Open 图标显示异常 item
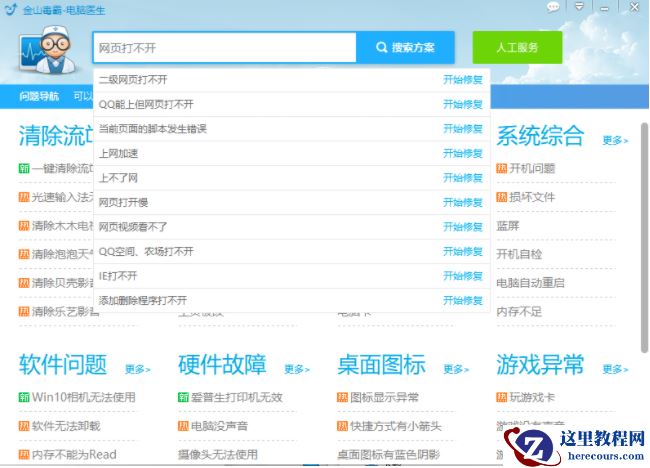This screenshot has height=468, width=650. (x=384, y=397)
